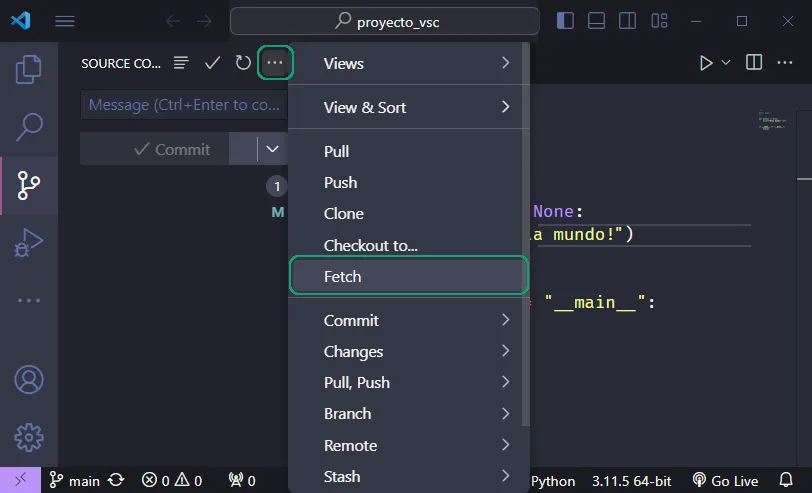Click the Refresh source control icon
This screenshot has width=812, height=493.
tap(243, 63)
